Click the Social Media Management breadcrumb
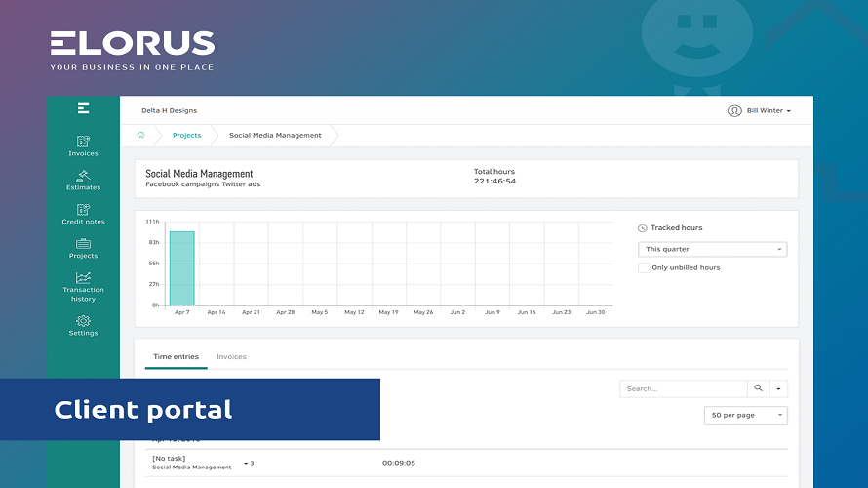Viewport: 868px width, 488px height. (x=275, y=136)
